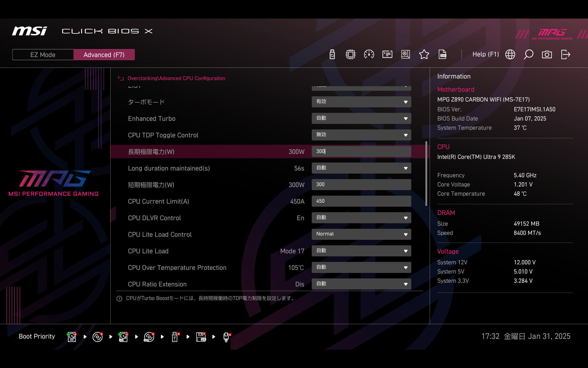Click the Voltage heading in Information

[448, 251]
